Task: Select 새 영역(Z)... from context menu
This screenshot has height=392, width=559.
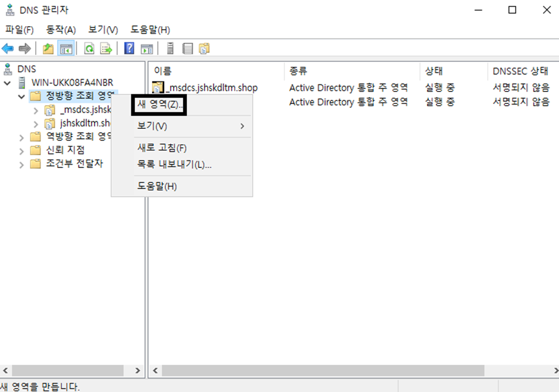Action: (161, 105)
